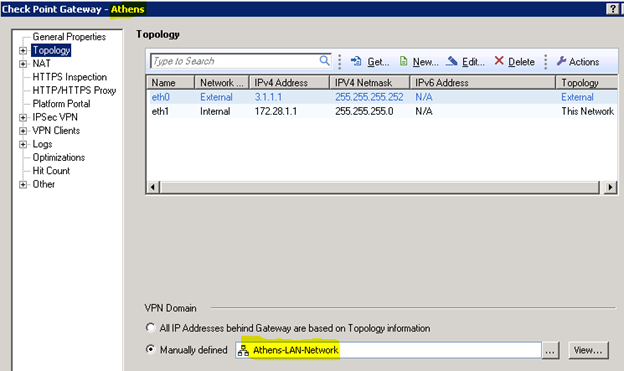624x371 pixels.
Task: Click the External network type cell of eth0
Action: click(x=216, y=97)
